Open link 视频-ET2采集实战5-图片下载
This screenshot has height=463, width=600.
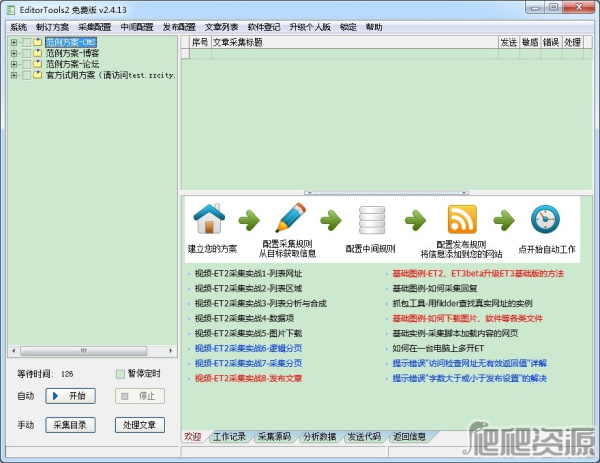pos(248,333)
